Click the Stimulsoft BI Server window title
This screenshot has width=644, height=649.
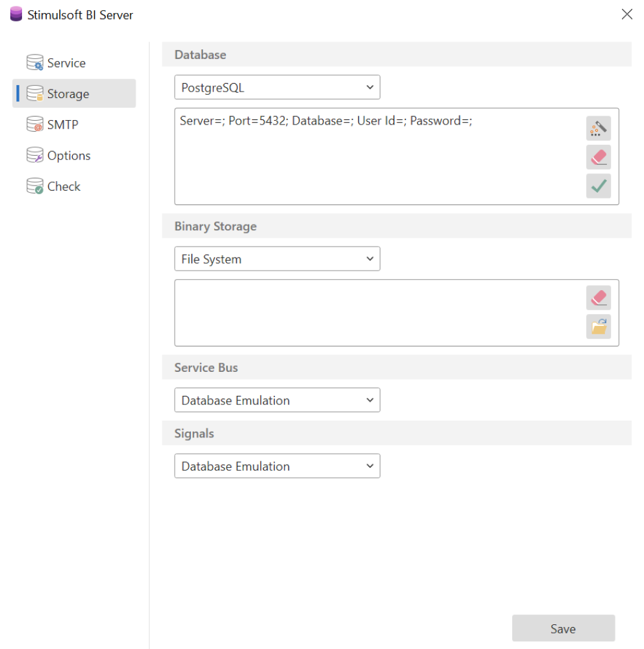80,15
